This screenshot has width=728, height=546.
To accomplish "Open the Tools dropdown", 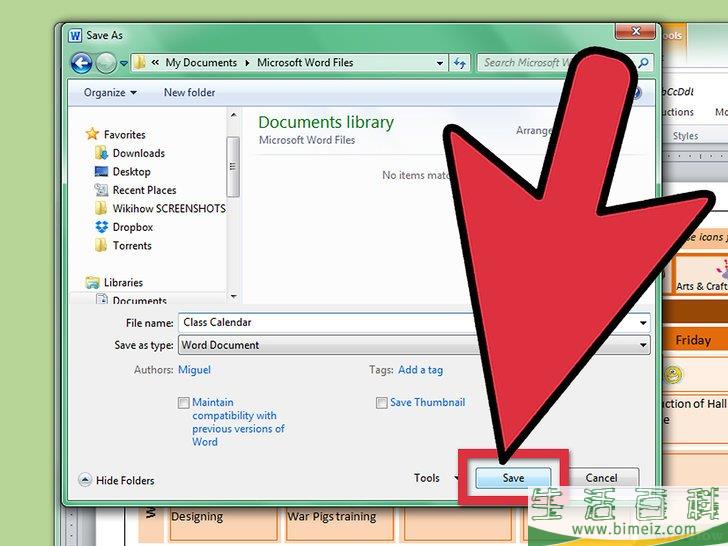I will point(436,478).
